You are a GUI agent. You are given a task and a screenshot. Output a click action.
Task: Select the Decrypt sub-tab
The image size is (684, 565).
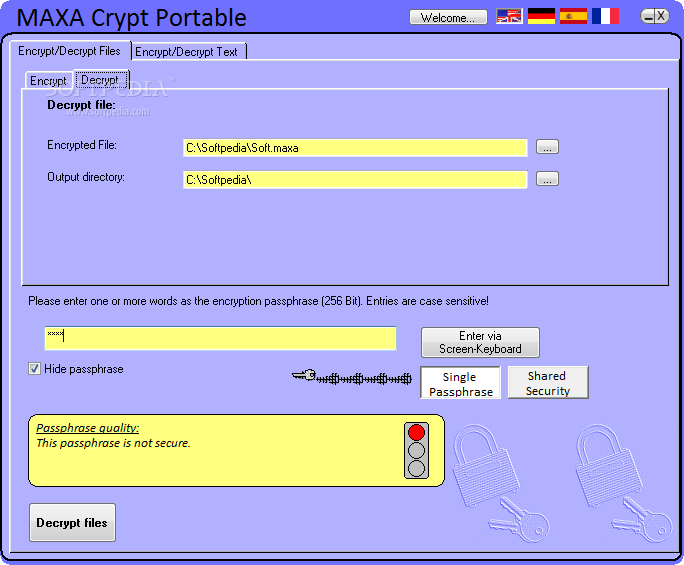[x=100, y=80]
